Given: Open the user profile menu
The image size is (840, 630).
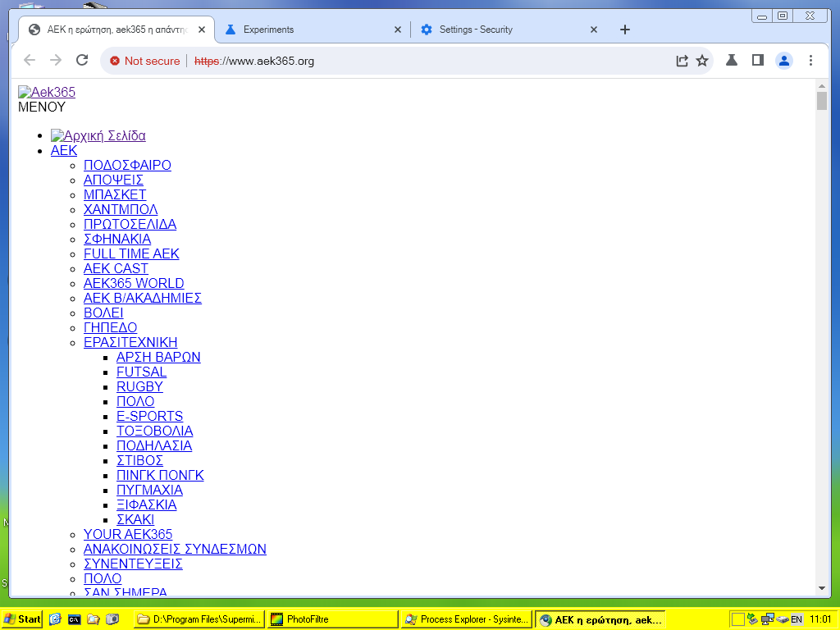Looking at the screenshot, I should [x=783, y=61].
